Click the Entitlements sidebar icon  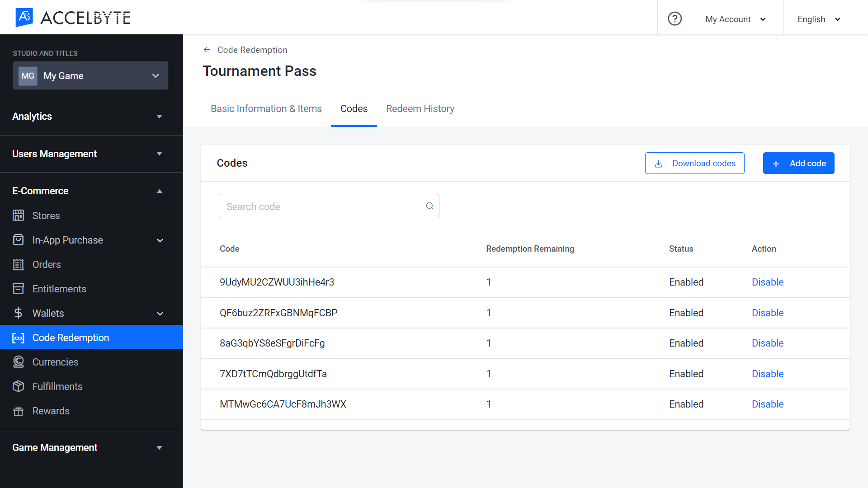tap(19, 289)
